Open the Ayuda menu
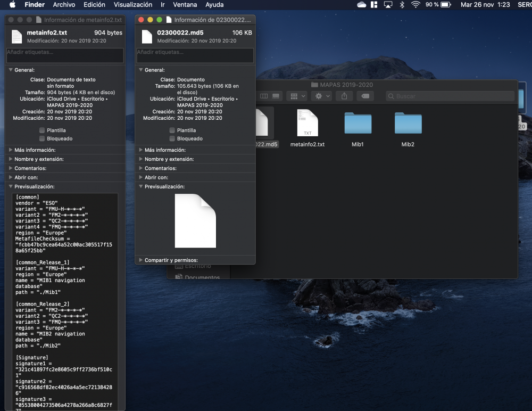Image resolution: width=532 pixels, height=411 pixels. point(214,4)
